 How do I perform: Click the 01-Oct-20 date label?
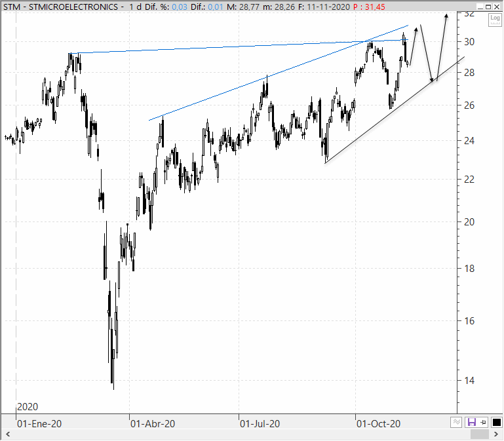point(378,424)
